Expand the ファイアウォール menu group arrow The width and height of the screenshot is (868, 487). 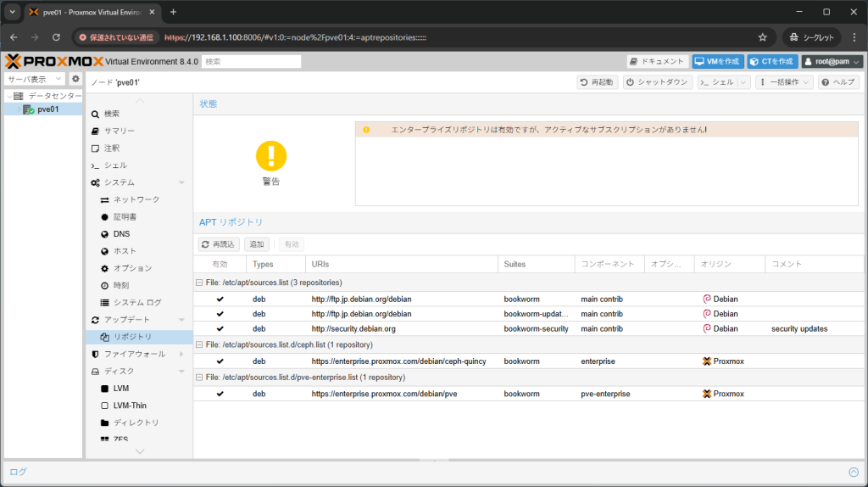[x=181, y=354]
